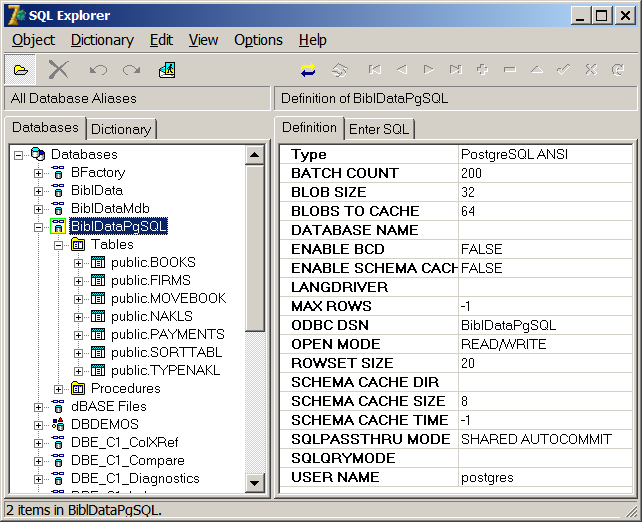Go to previous record navigator button

402,70
